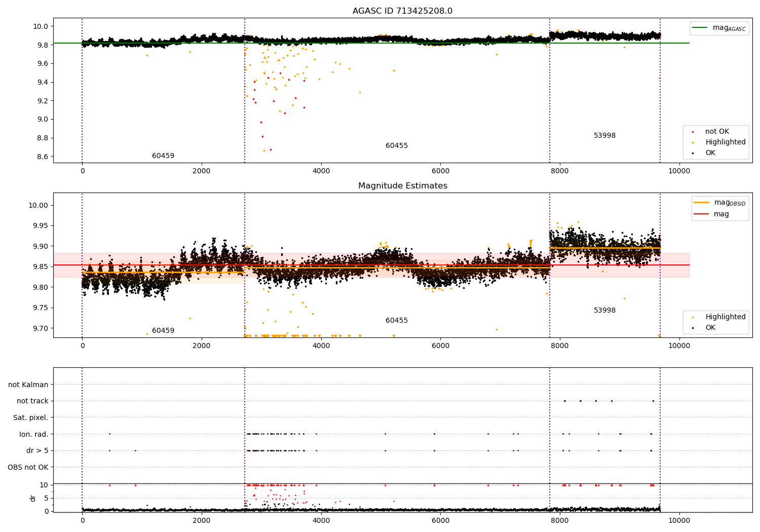Viewport: 760px width, 532px height.
Task: Click the "Ion. rad." axis label
Action: coord(34,434)
